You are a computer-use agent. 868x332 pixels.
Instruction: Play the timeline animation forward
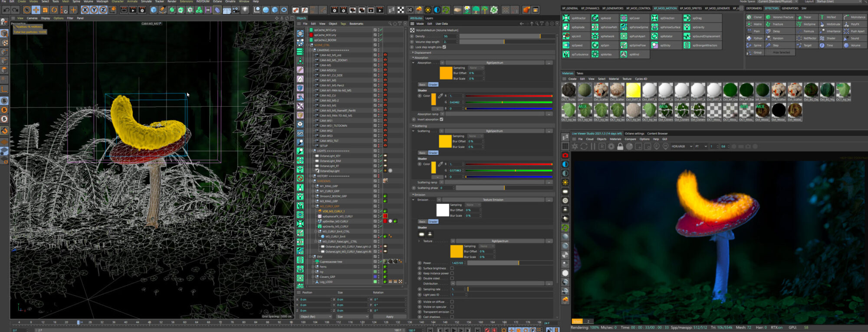[454, 330]
